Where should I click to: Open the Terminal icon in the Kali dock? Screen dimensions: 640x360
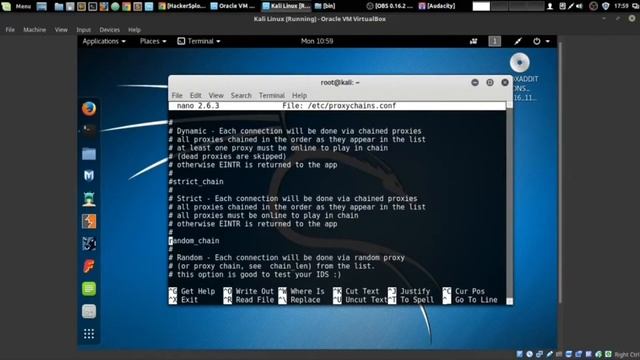click(x=89, y=130)
